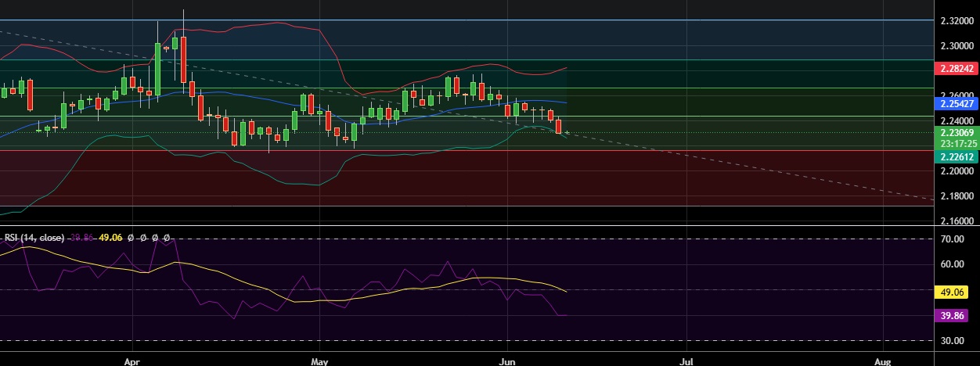Click the teal 2.22612 lower band label

click(957, 156)
